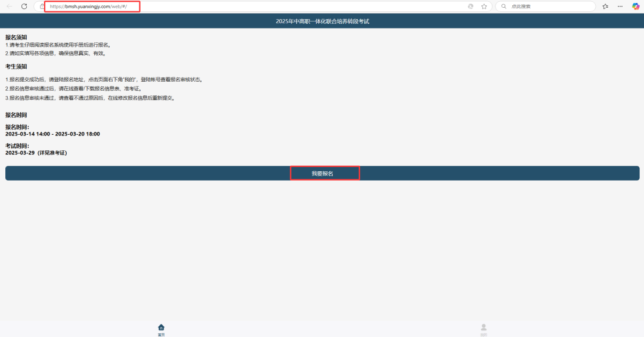This screenshot has height=337, width=644.
Task: Click the browser back arrow
Action: tap(9, 6)
